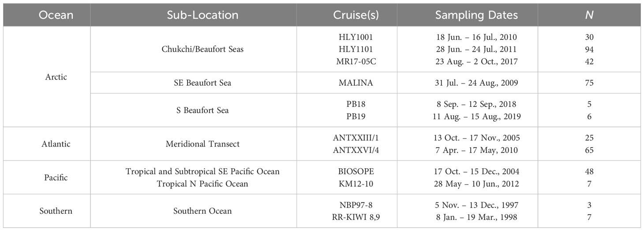
Task: Select the Arctic ocean cell
Action: 56,77
